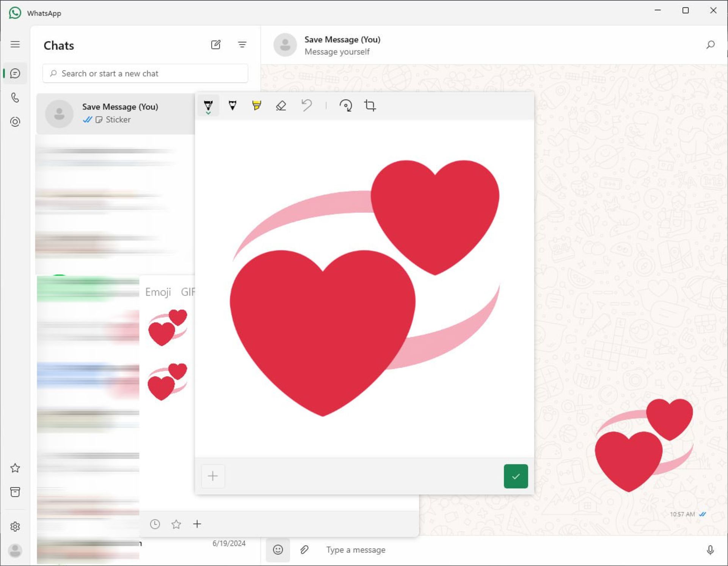Focus the Search or start new chat field
Screen dimensions: 728x566
coord(145,74)
